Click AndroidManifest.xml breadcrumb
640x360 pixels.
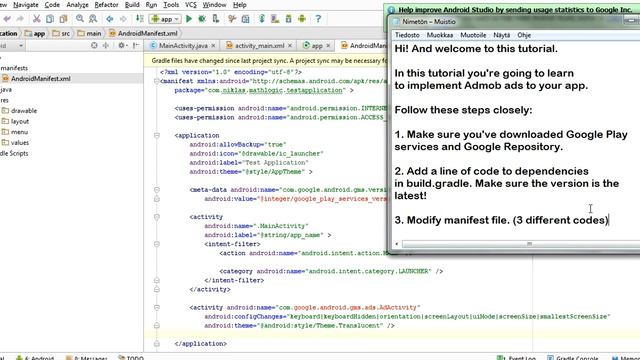(144, 33)
